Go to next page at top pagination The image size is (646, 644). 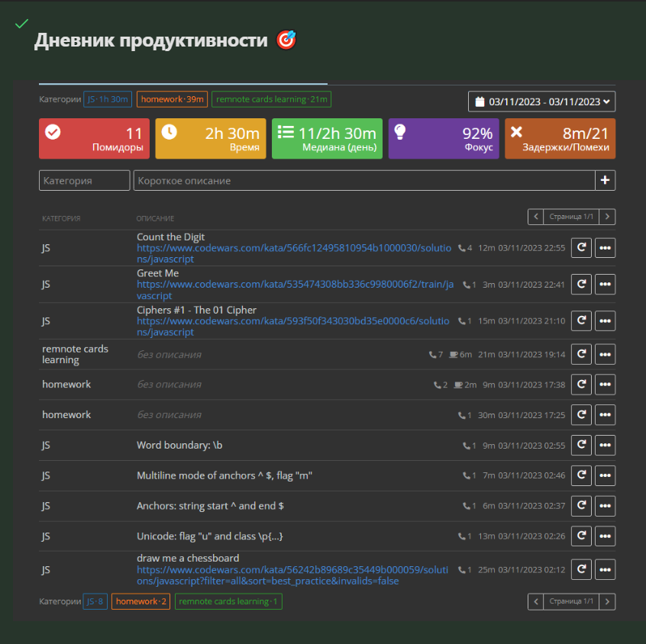click(x=607, y=217)
